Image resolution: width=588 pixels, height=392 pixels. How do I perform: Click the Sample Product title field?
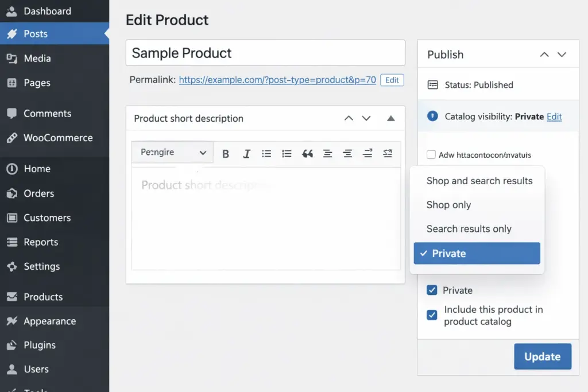click(265, 53)
